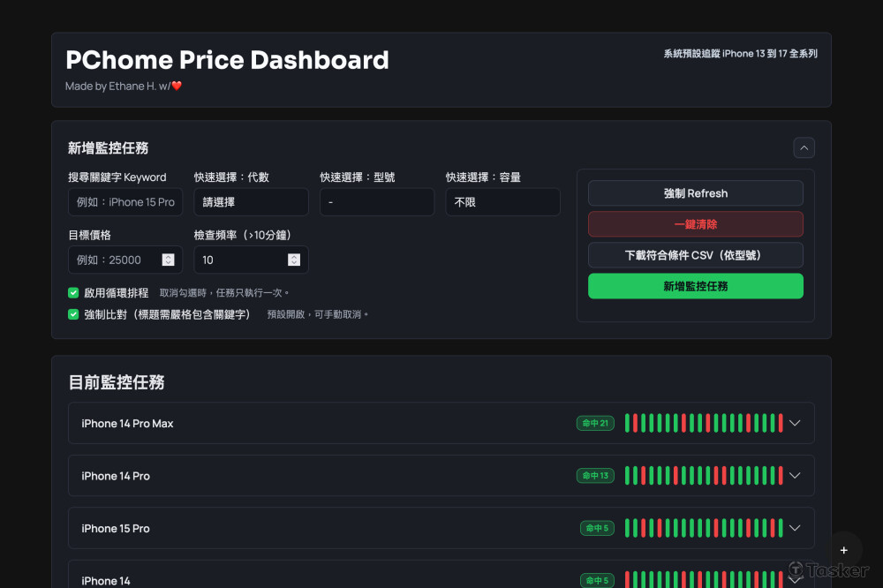
Task: Click the 命中 13 badge
Action: click(x=594, y=476)
